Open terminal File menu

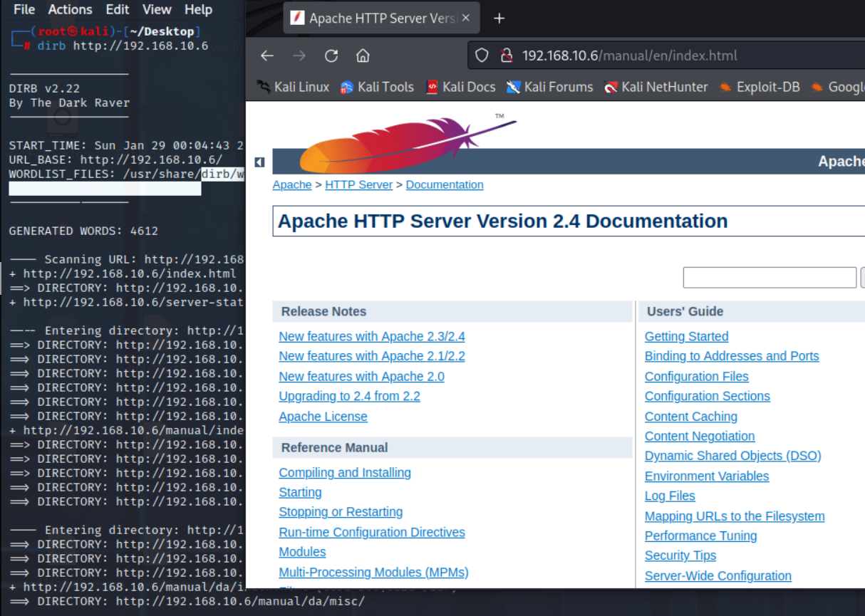24,9
